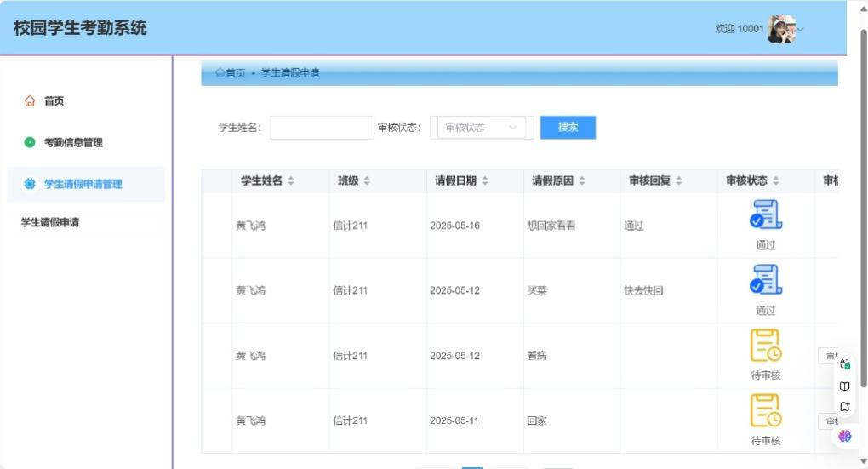Expand the user menu arrow beside avatar
This screenshot has height=469, width=868.
(800, 30)
